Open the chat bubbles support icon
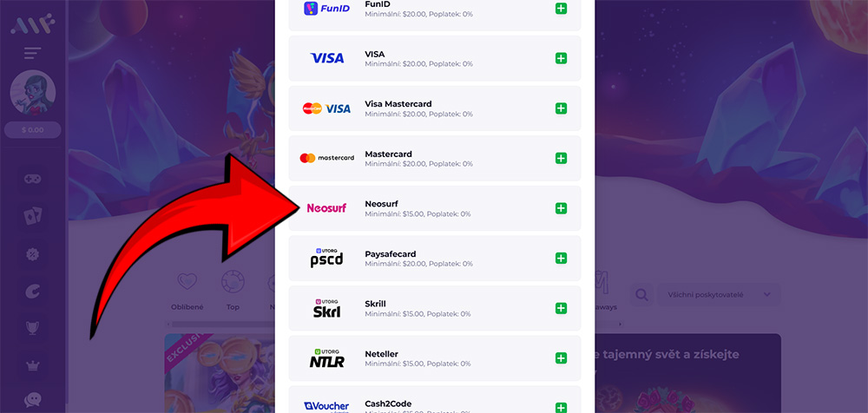The height and width of the screenshot is (413, 868). click(33, 400)
